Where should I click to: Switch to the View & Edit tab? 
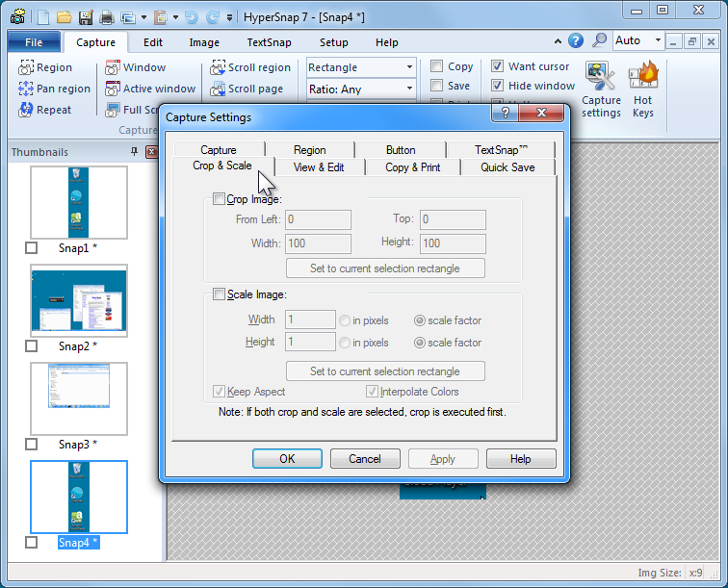[318, 166]
